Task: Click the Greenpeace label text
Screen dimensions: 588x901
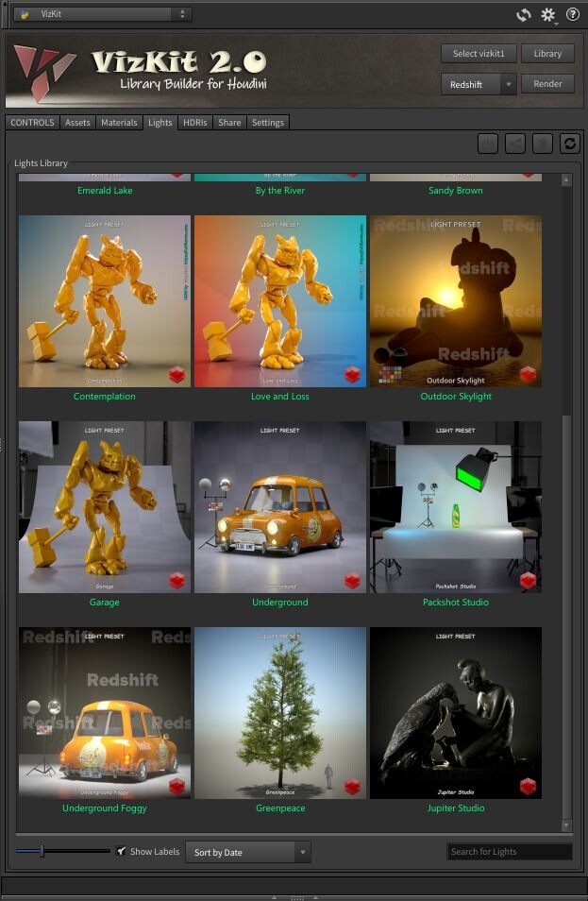Action: point(280,807)
